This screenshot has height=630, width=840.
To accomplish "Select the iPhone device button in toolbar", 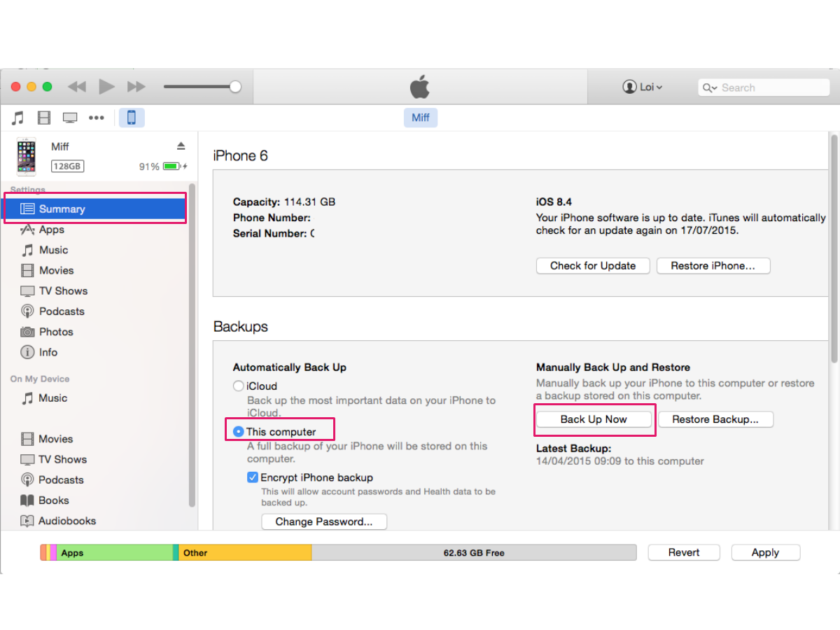I will coord(132,118).
